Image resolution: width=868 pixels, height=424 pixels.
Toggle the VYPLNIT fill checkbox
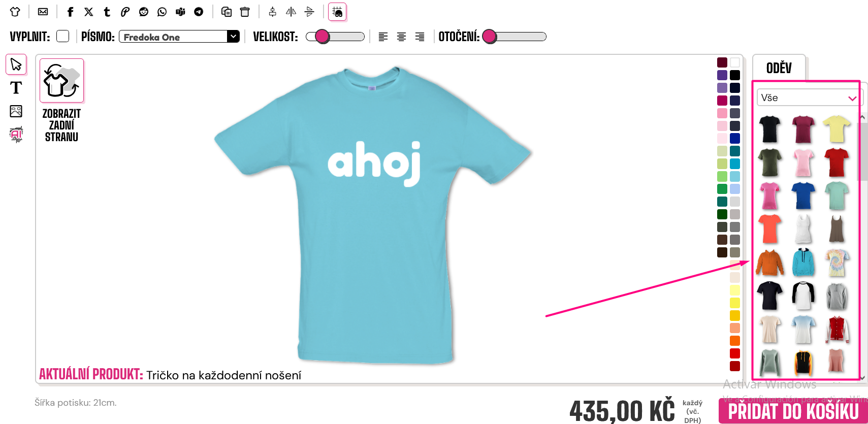click(x=63, y=36)
